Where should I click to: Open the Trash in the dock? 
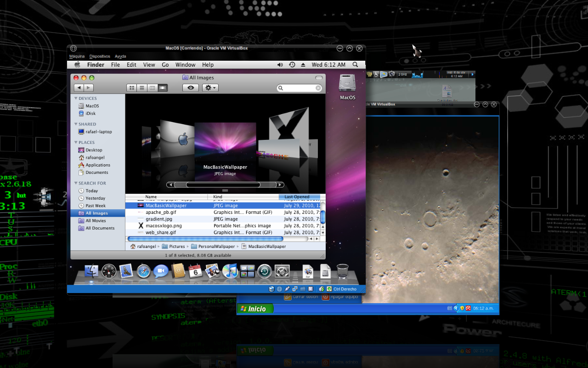tap(343, 271)
